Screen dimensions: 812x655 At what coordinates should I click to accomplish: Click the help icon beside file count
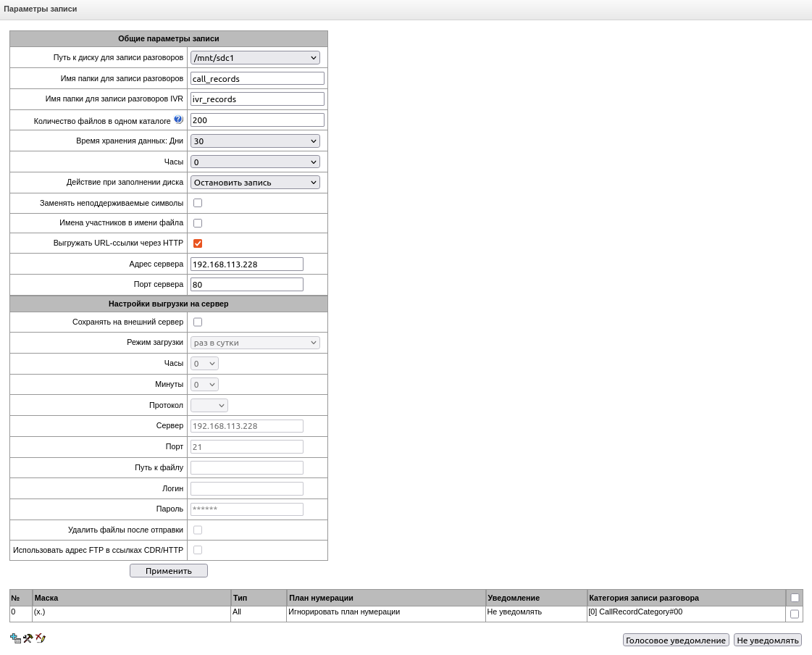178,119
